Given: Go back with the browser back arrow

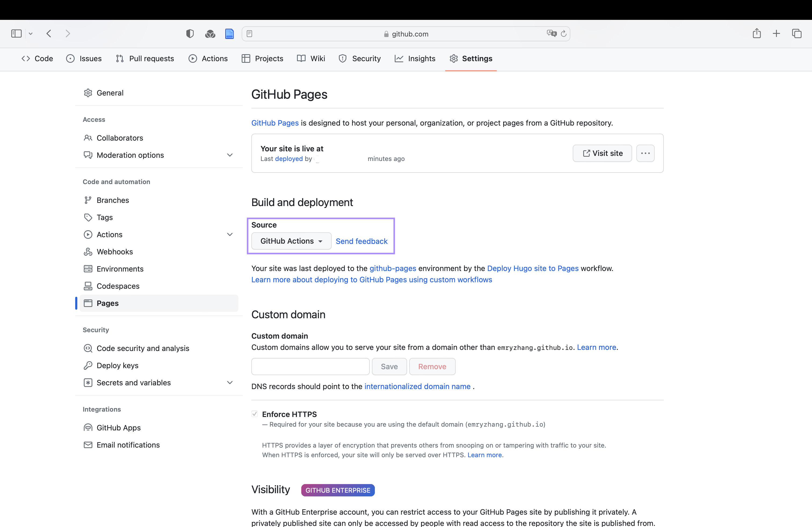Looking at the screenshot, I should coord(49,33).
